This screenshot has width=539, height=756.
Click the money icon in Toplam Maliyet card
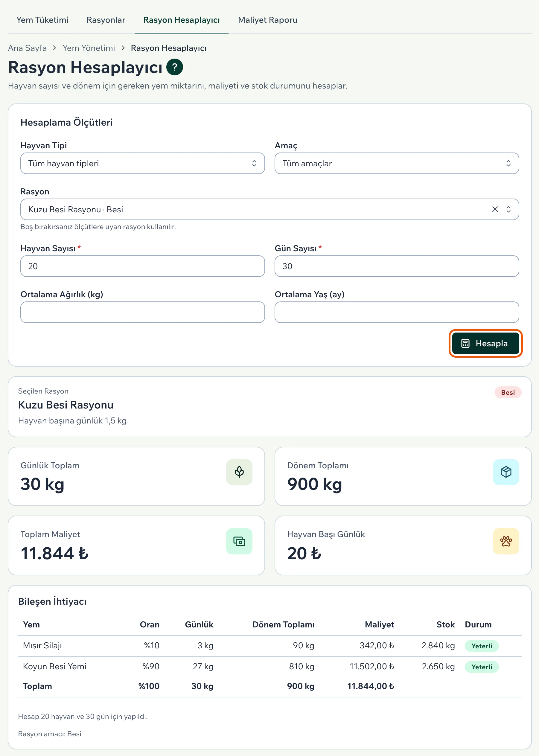pyautogui.click(x=239, y=541)
